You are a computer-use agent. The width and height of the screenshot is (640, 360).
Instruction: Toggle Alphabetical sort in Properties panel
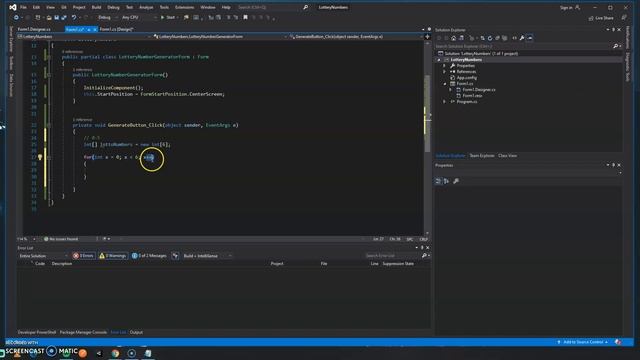click(447, 181)
